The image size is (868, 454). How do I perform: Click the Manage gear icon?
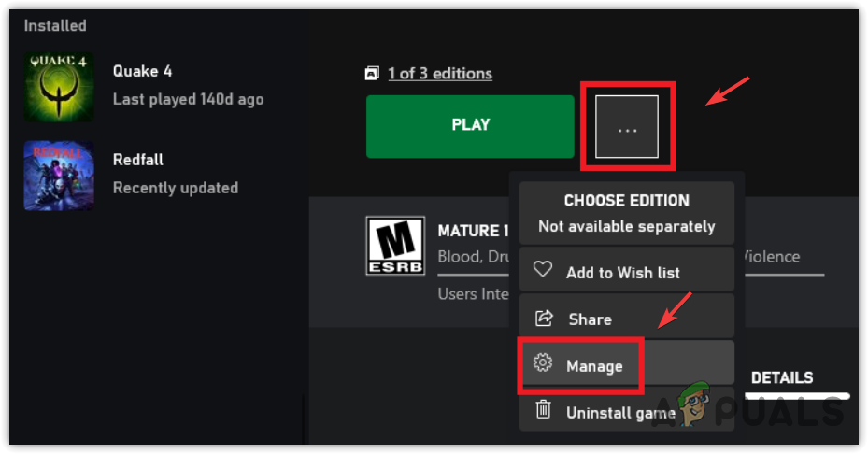coord(542,364)
